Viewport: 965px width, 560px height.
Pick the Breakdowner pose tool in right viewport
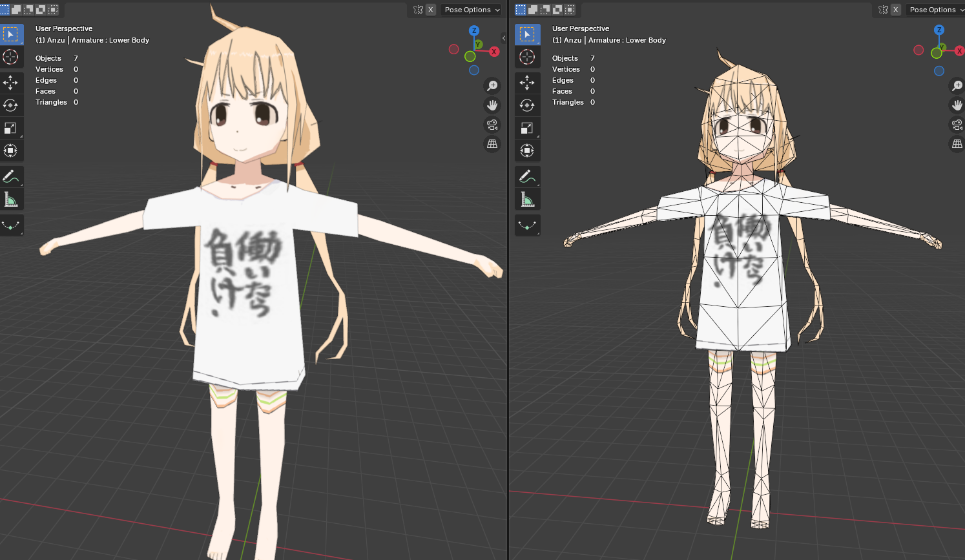(527, 225)
